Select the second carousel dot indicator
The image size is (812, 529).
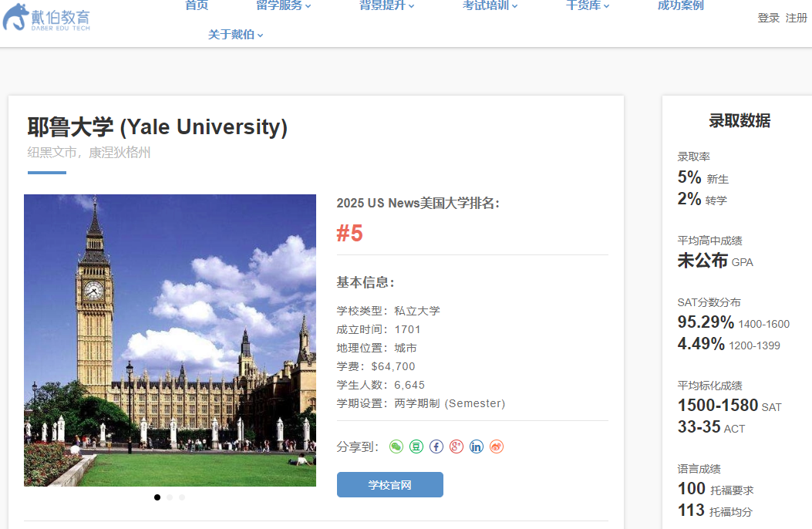point(169,497)
